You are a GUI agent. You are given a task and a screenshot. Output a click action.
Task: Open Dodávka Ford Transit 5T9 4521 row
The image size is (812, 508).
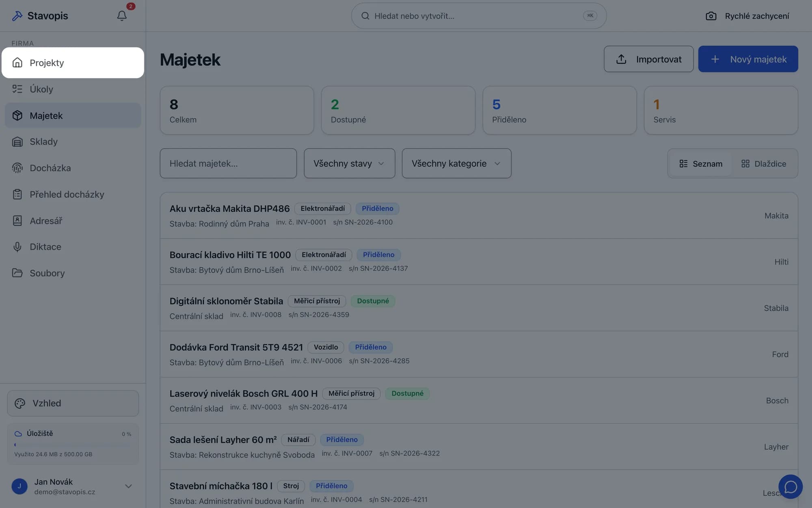[x=479, y=354]
